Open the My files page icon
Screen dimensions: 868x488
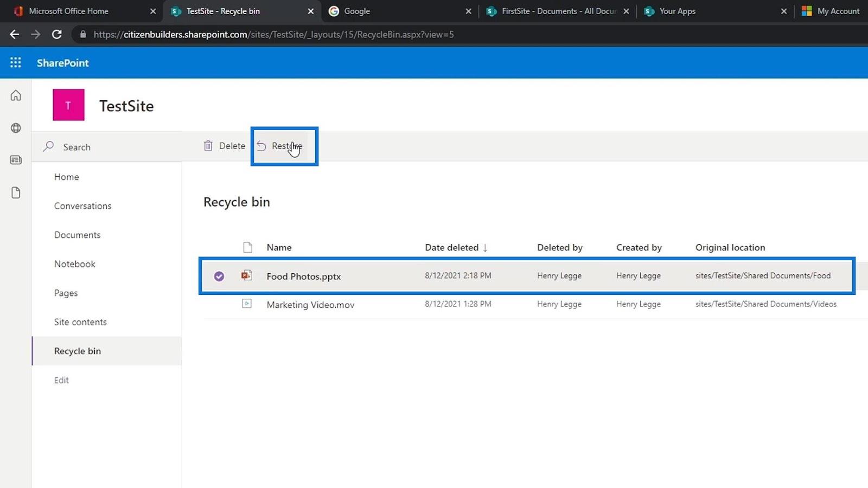coord(16,192)
